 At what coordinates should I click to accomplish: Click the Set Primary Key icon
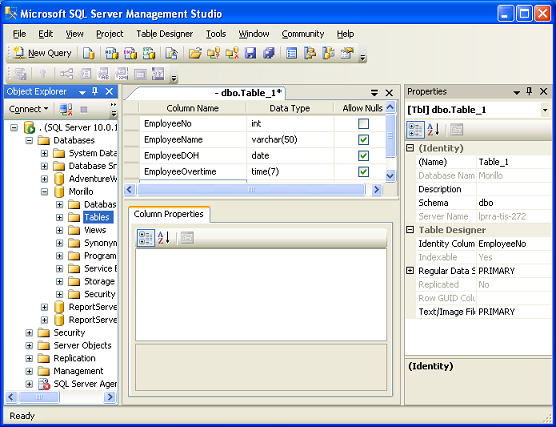pyautogui.click(x=43, y=74)
